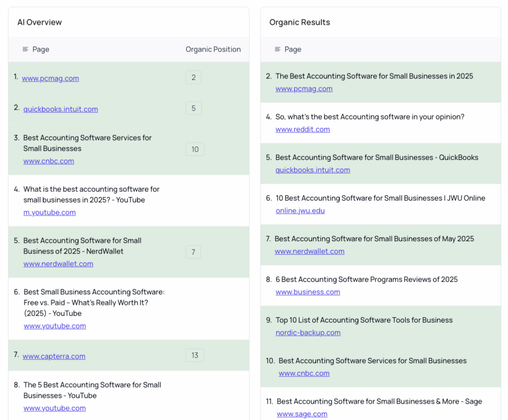Select 'Best Accounting Software for Small Businesses & More - Sage'
This screenshot has height=420, width=508.
click(x=380, y=402)
